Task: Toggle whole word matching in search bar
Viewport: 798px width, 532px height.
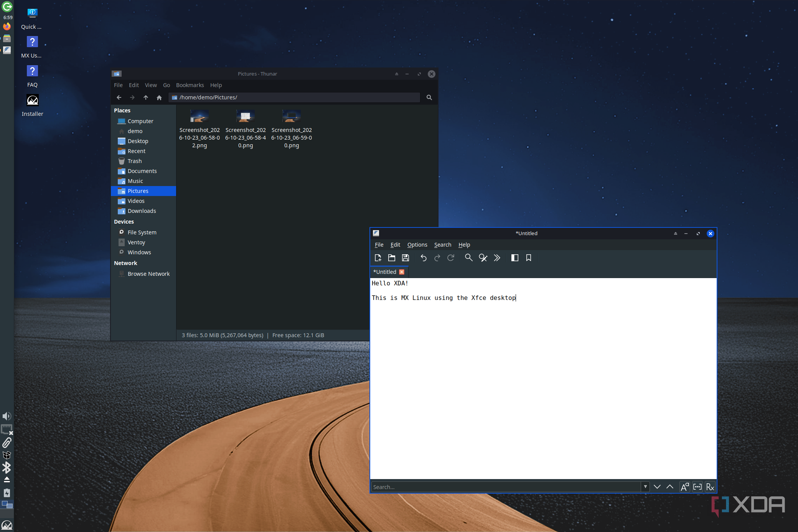Action: pyautogui.click(x=697, y=487)
